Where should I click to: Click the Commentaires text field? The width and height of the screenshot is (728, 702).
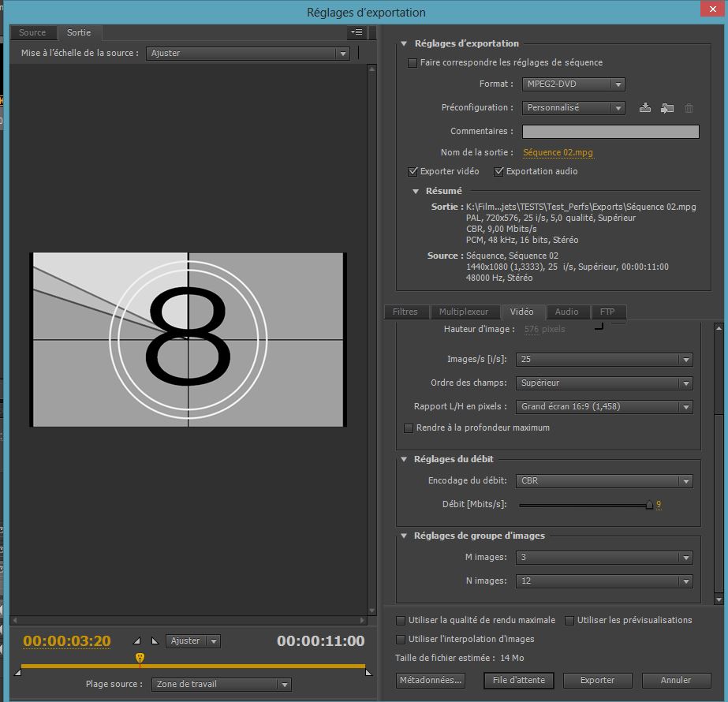click(x=610, y=132)
